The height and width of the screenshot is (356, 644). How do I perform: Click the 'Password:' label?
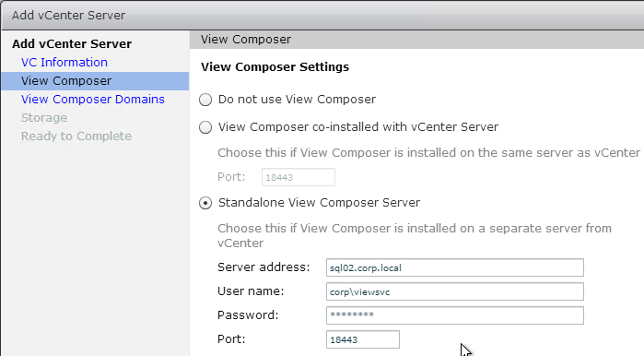coord(248,314)
